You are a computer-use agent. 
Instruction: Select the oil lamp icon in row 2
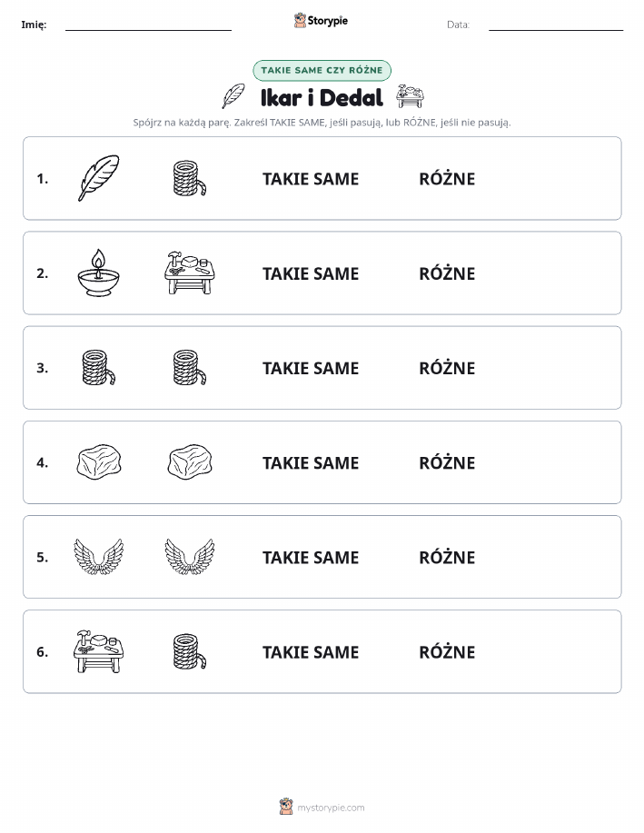click(x=99, y=273)
